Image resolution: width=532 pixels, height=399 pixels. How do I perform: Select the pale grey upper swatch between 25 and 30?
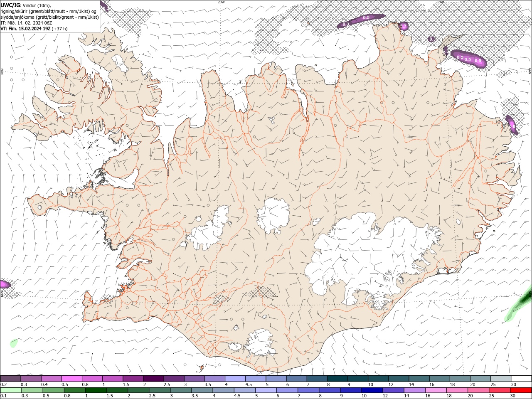[x=501, y=378]
